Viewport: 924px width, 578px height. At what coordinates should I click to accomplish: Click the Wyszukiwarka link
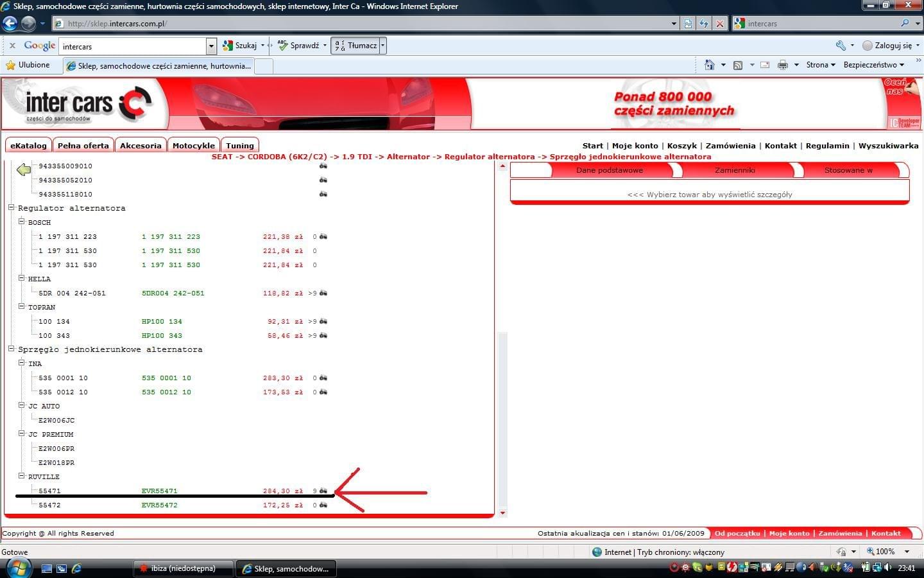point(888,146)
